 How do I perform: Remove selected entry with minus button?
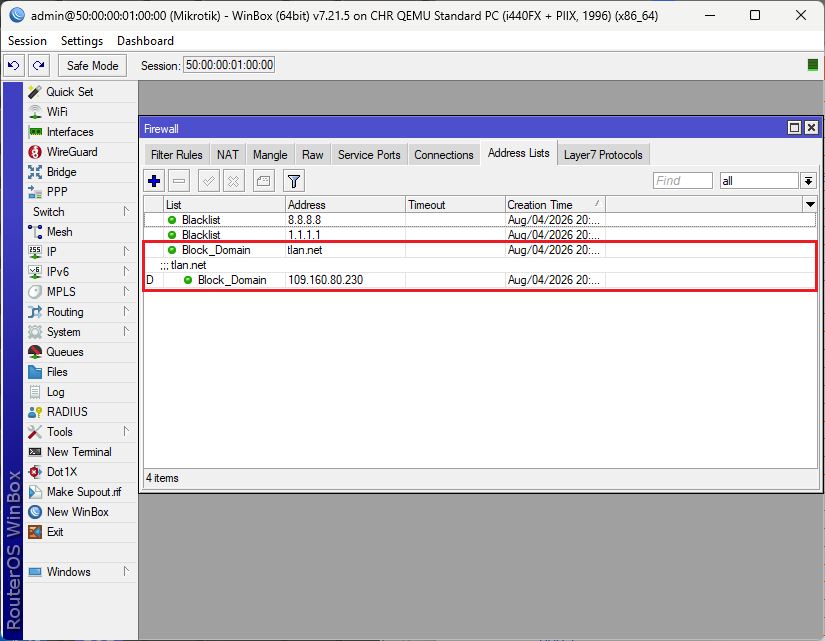coord(179,182)
